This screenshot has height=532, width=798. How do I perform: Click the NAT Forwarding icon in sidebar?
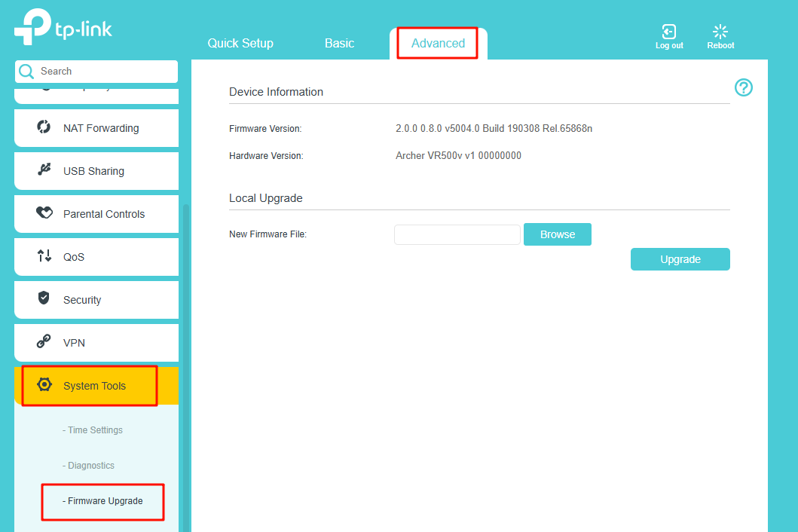tap(44, 127)
